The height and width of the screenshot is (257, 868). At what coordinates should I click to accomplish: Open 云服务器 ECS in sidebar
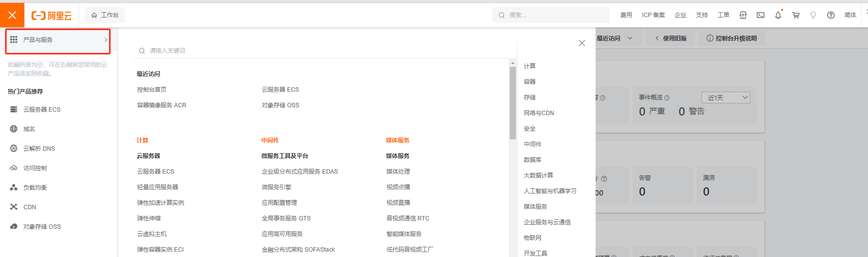[x=42, y=109]
